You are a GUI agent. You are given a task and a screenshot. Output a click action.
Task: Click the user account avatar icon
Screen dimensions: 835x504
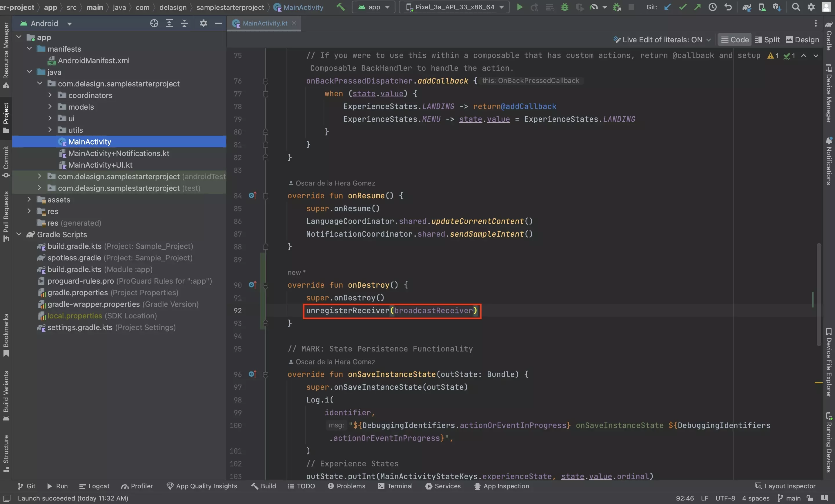(x=826, y=7)
